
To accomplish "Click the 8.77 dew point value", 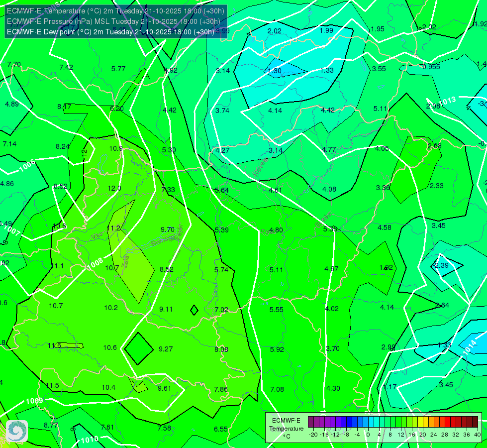I will (51, 425).
